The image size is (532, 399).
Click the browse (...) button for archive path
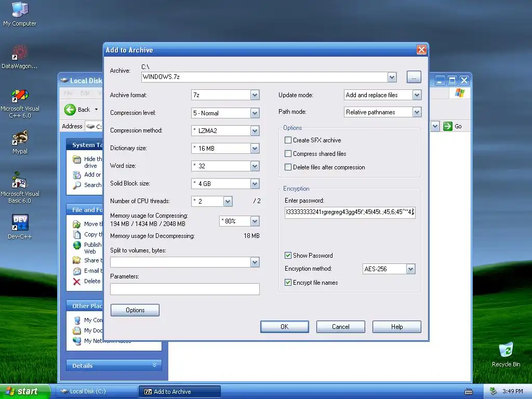pos(414,77)
